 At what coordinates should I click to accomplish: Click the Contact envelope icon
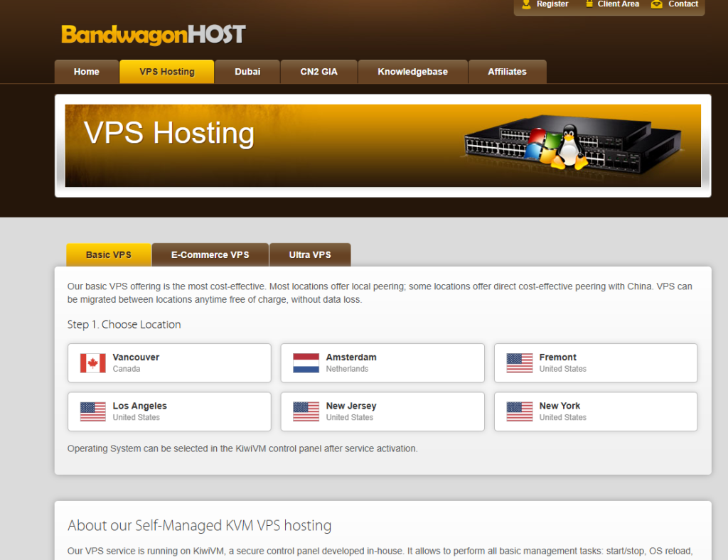pos(656,4)
